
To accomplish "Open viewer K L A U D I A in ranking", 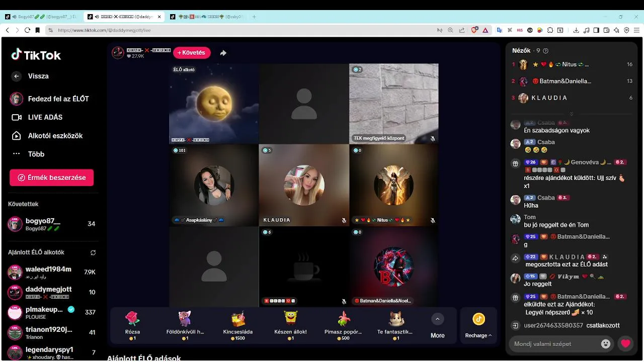I will click(x=572, y=98).
